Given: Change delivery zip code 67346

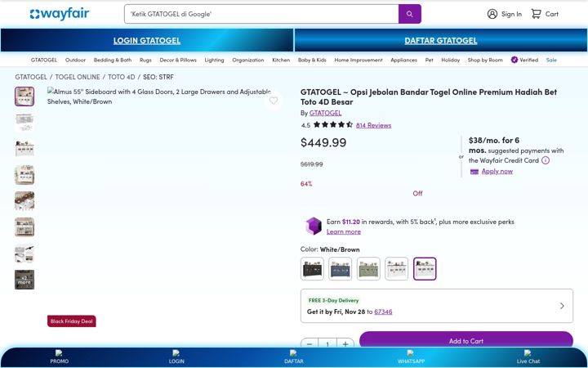Looking at the screenshot, I should (383, 312).
